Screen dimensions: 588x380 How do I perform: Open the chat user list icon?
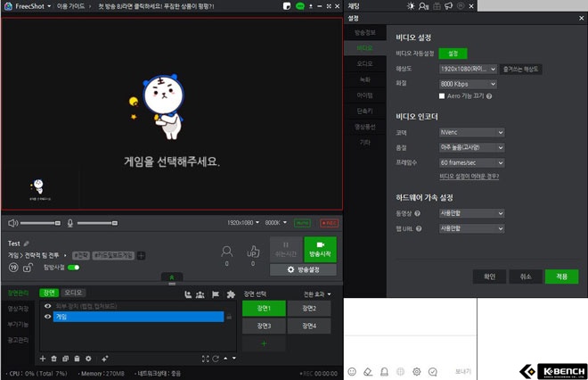[423, 6]
